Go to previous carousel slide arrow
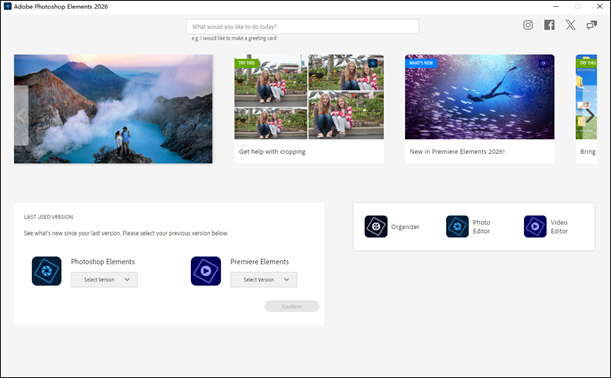Screen dimensions: 611x378 (21, 116)
